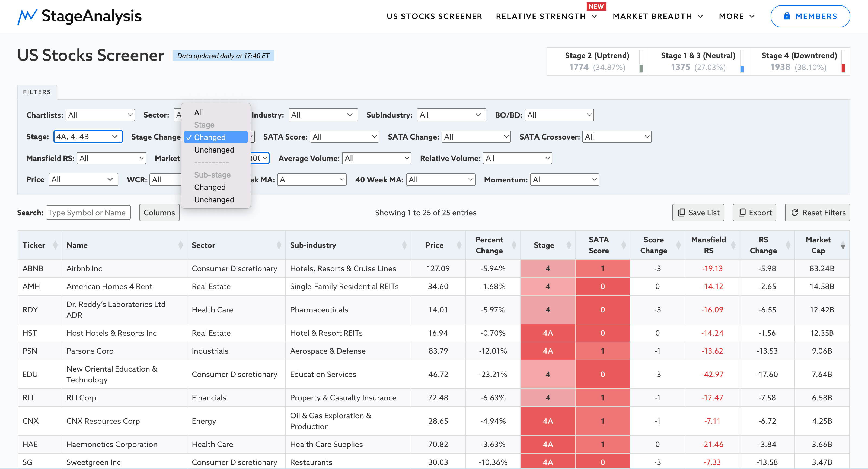Click ticker CNX in the table
Image resolution: width=868 pixels, height=469 pixels.
pyautogui.click(x=30, y=421)
